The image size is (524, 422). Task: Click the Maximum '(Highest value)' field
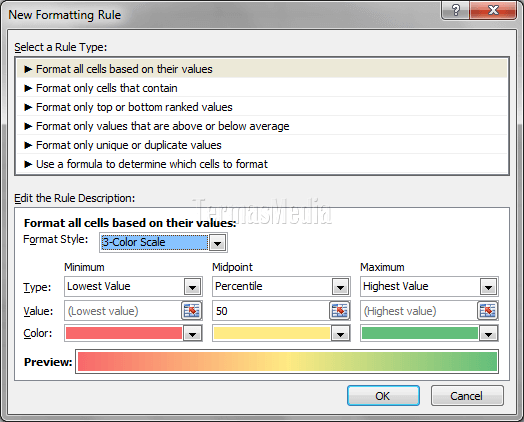point(419,311)
